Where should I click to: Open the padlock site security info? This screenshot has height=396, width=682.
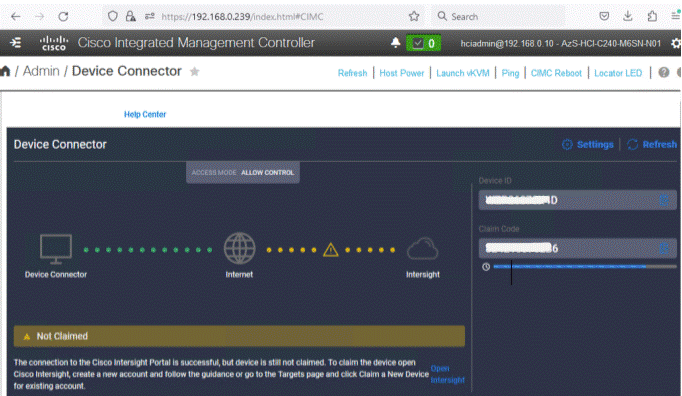tap(130, 17)
